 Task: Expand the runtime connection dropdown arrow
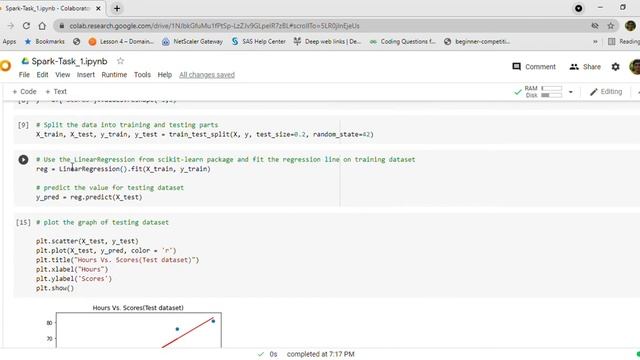click(571, 92)
